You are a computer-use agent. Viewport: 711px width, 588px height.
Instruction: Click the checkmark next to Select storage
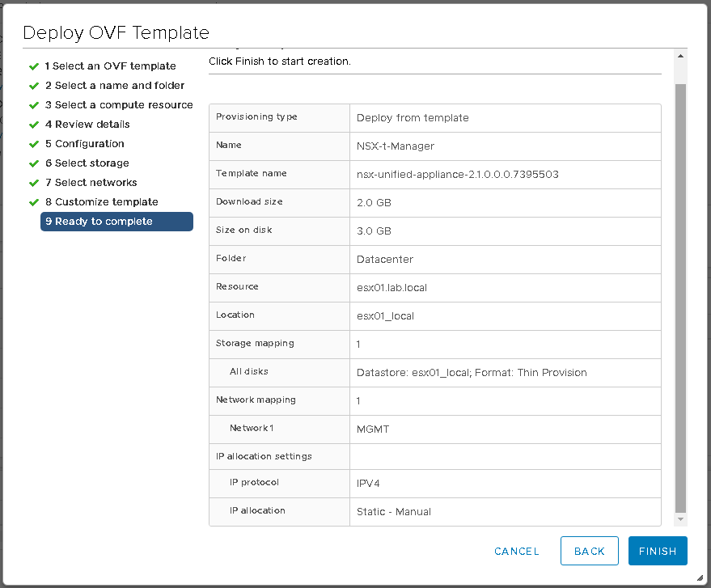tap(34, 163)
